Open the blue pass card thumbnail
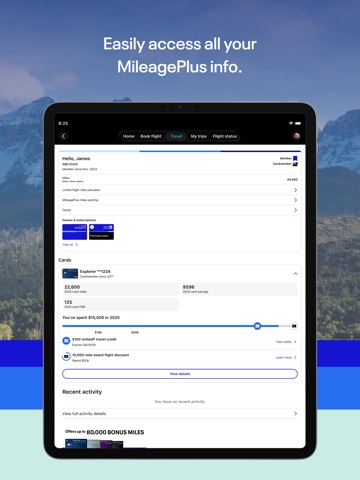The height and width of the screenshot is (480, 360). (74, 232)
